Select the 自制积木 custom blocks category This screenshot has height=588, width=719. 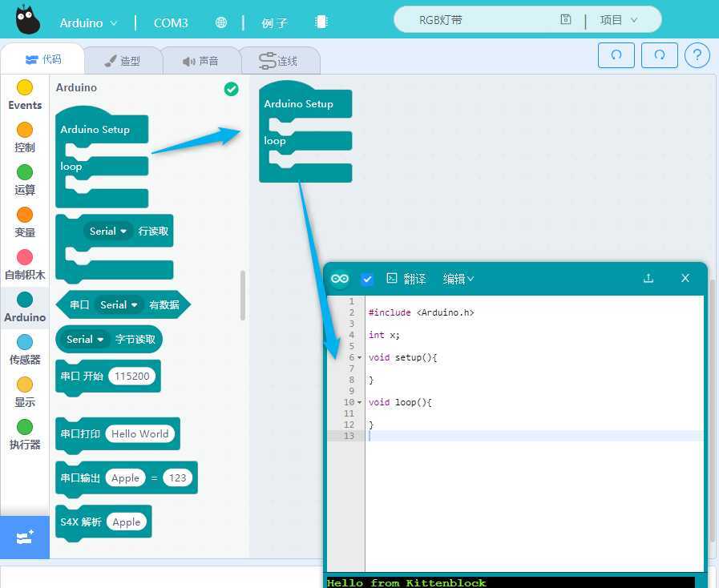pyautogui.click(x=25, y=265)
